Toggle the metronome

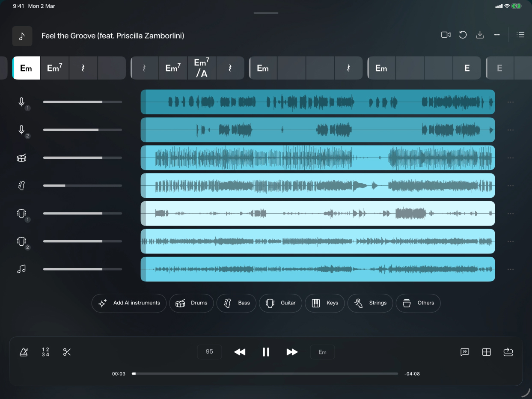coord(24,351)
